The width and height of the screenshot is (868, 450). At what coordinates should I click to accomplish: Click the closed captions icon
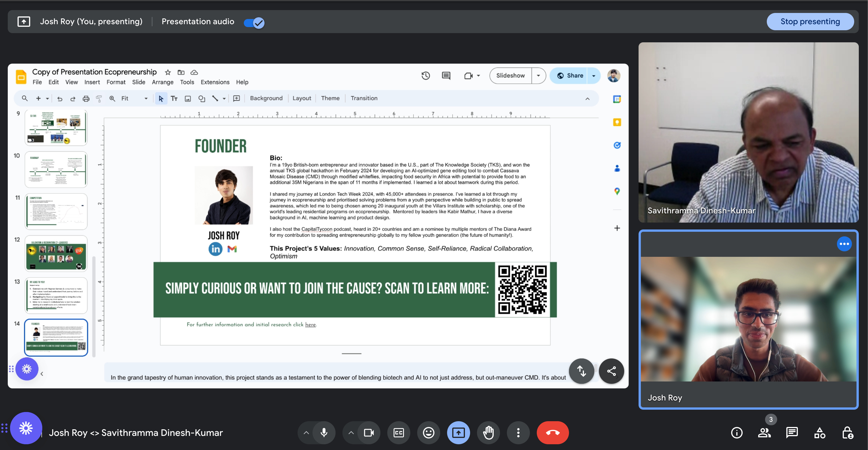[x=398, y=432]
